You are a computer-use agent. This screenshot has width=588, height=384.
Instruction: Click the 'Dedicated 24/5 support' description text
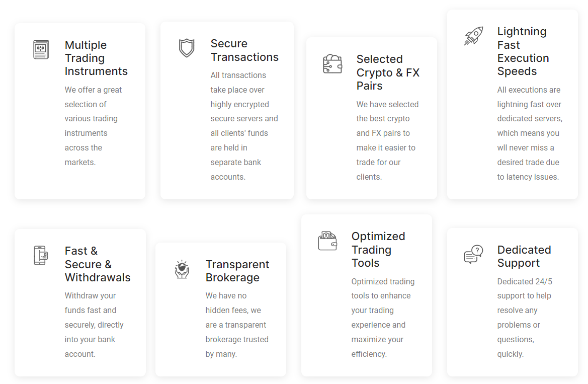(525, 318)
